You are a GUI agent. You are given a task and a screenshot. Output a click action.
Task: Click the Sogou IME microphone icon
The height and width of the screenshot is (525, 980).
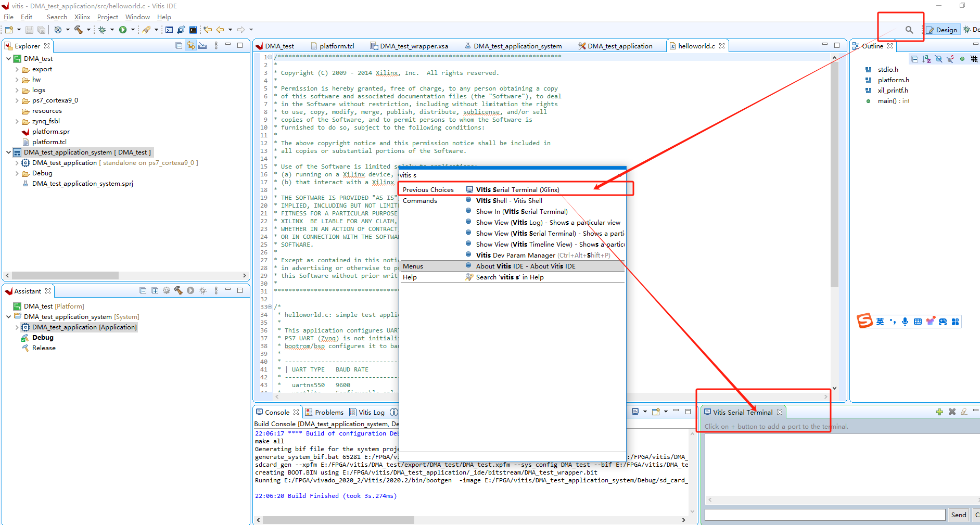click(x=905, y=322)
